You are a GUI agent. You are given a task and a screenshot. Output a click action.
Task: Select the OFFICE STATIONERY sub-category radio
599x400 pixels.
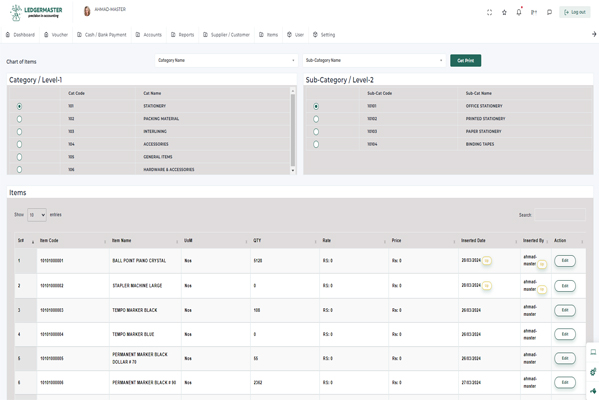pyautogui.click(x=316, y=106)
